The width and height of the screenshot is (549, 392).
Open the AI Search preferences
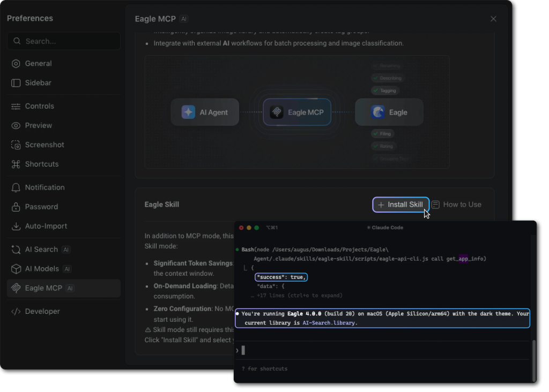[41, 250]
